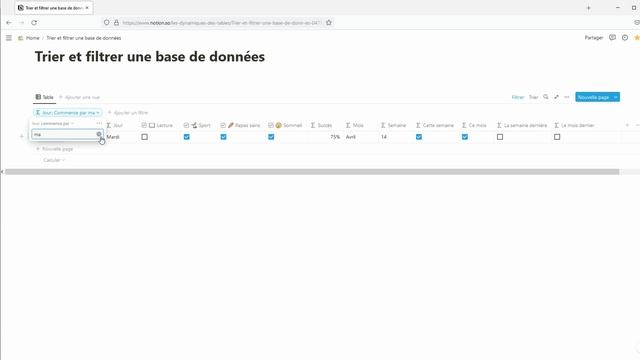Reload the page with the refresh icon

coord(34,23)
